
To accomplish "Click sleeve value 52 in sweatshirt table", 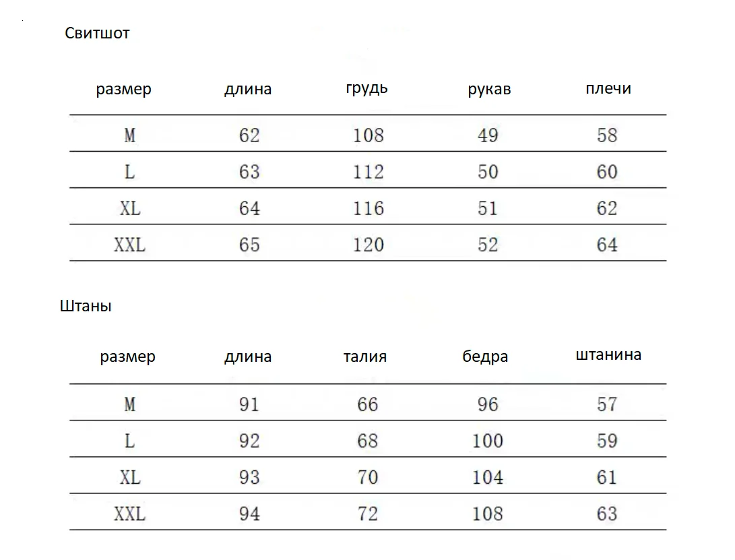I will point(488,245).
